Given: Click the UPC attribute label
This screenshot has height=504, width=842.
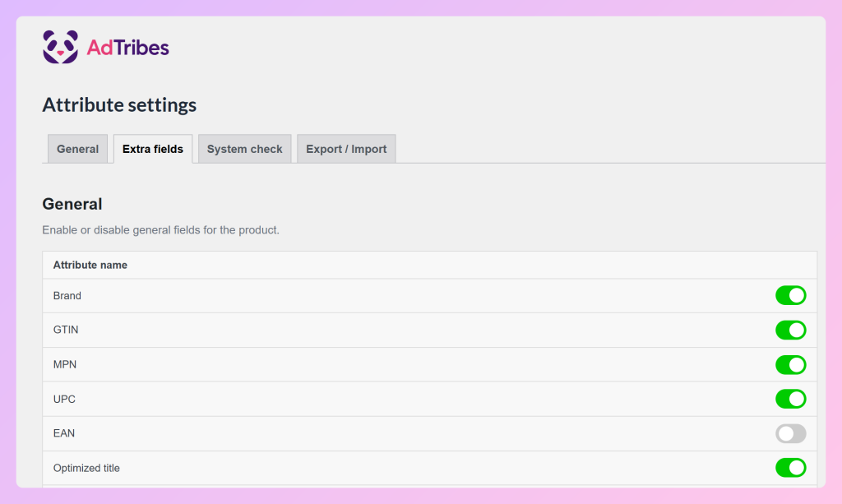Looking at the screenshot, I should click(x=64, y=400).
